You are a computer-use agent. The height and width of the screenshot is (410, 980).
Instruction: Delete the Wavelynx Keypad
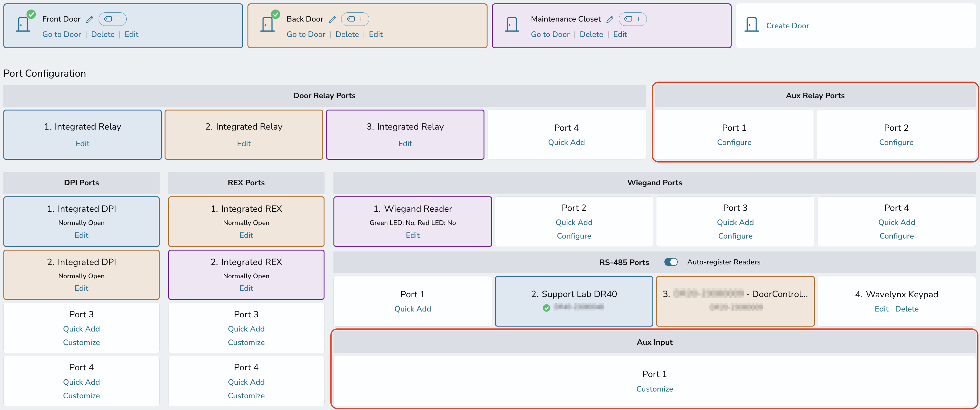(x=907, y=308)
